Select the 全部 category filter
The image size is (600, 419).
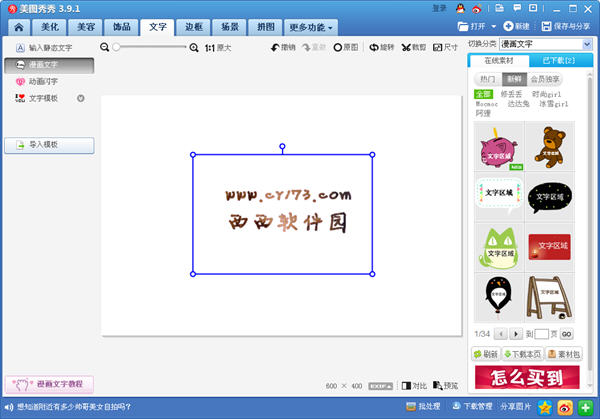click(x=483, y=94)
